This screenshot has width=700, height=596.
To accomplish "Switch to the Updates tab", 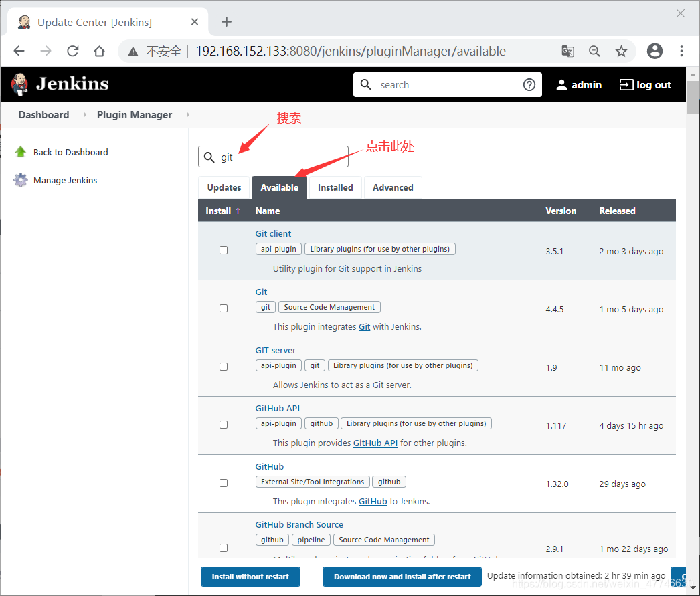I will tap(224, 187).
